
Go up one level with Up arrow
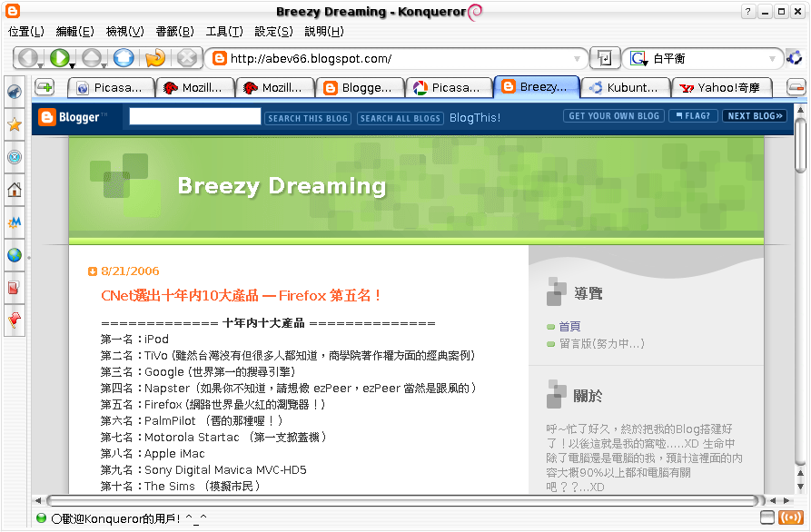[91, 58]
